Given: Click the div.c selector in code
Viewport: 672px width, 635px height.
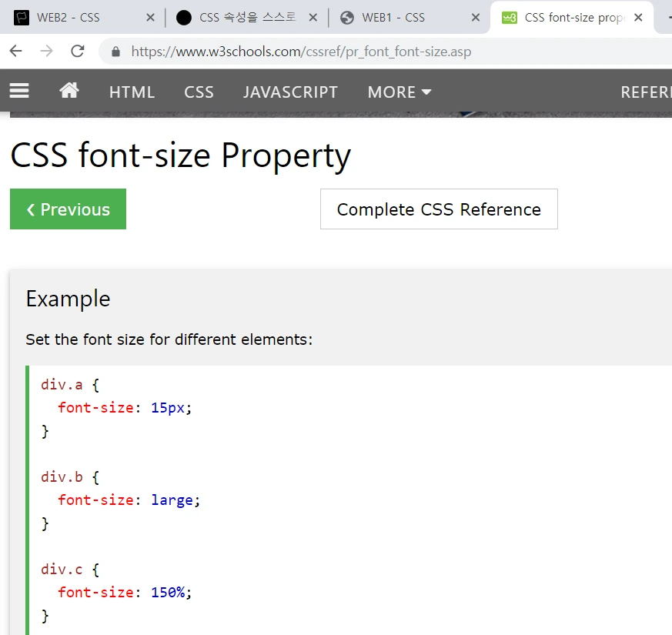Looking at the screenshot, I should [x=62, y=570].
